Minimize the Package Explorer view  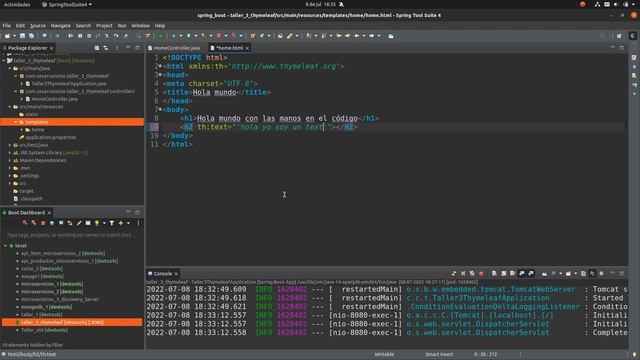click(128, 48)
